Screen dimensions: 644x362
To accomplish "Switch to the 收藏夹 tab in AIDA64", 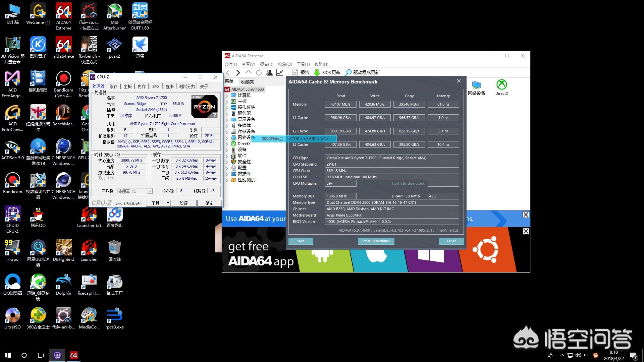I will [247, 82].
